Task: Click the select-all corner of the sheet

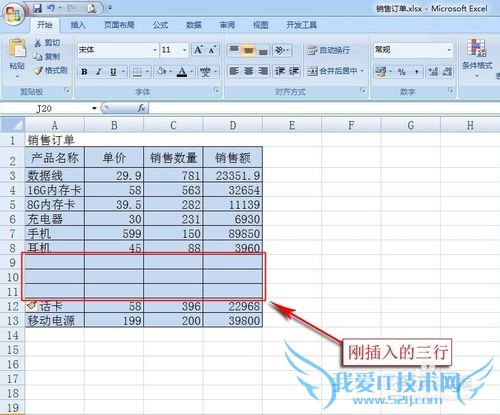Action: 13,125
